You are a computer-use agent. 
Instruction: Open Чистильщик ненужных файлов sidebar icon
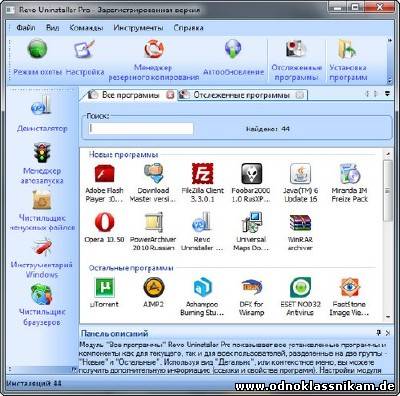pyautogui.click(x=42, y=199)
